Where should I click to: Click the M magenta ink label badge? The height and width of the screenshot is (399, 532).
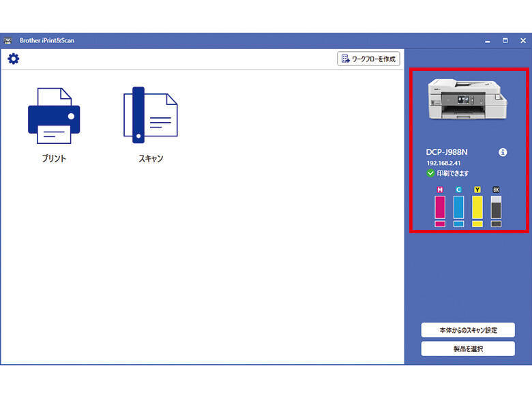tap(440, 190)
